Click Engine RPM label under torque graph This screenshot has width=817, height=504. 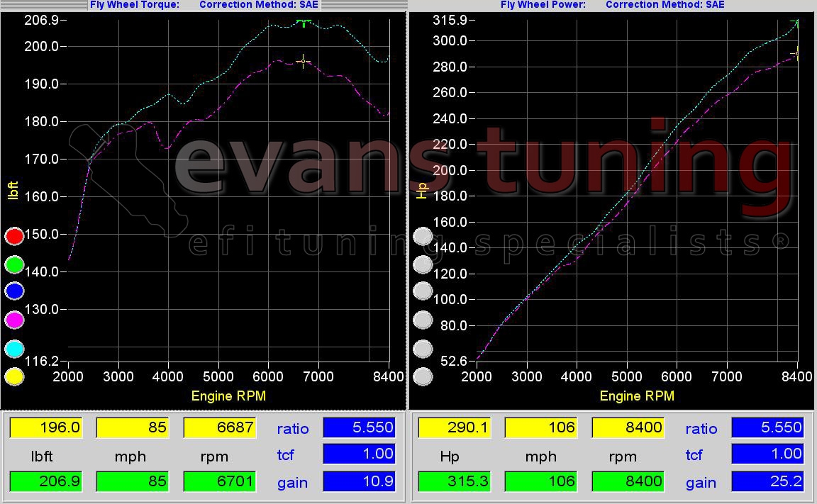click(228, 396)
